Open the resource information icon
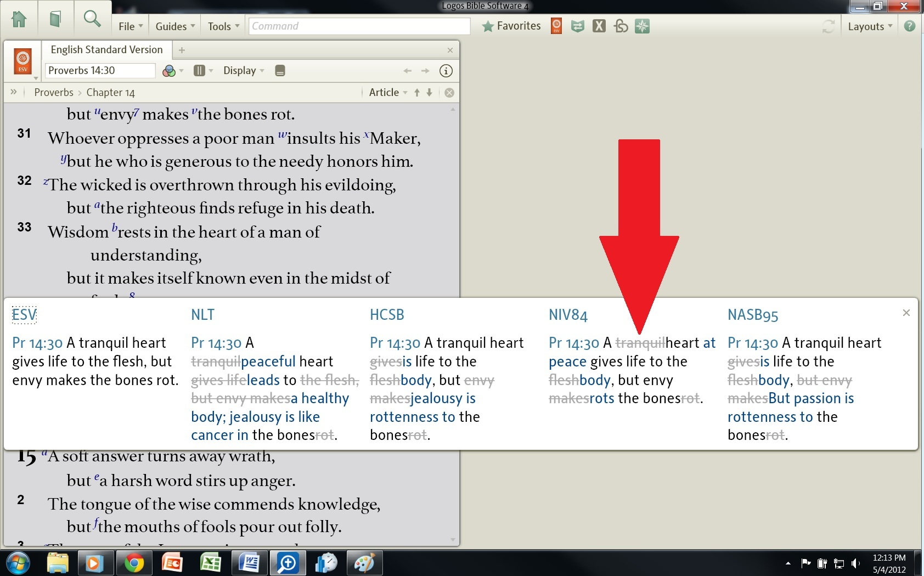 coord(446,71)
